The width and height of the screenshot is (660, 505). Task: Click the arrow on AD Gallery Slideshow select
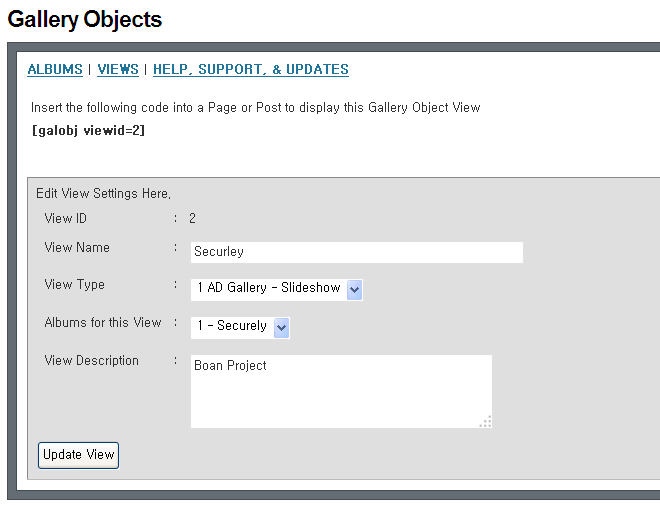[354, 289]
